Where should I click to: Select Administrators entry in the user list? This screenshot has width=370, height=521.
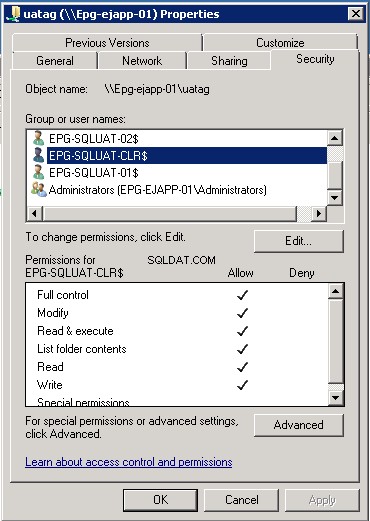(157, 190)
